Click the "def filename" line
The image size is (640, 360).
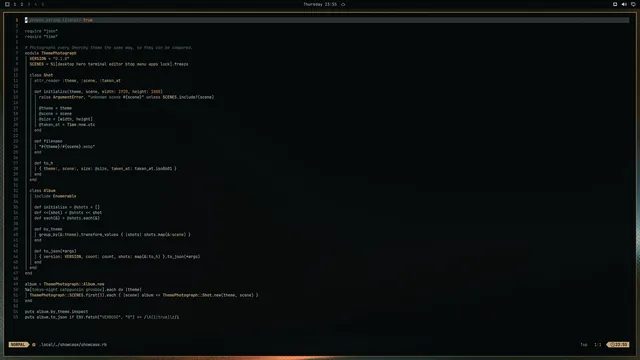pos(48,141)
